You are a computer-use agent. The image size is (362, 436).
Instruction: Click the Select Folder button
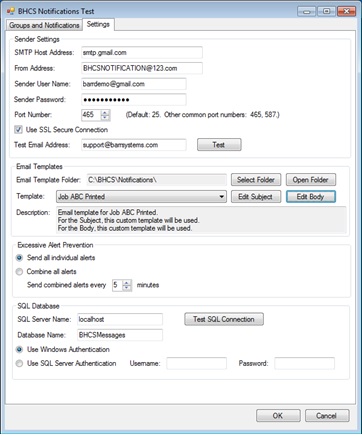[x=256, y=180]
